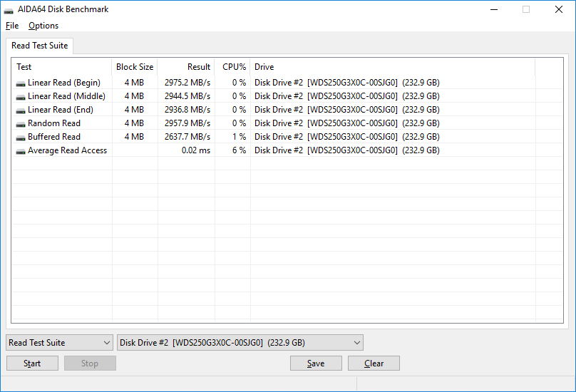Open the File menu
The height and width of the screenshot is (392, 576).
12,26
